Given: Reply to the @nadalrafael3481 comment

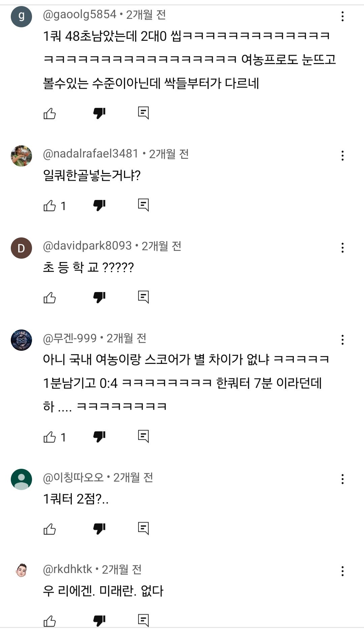Looking at the screenshot, I should click(x=143, y=205).
